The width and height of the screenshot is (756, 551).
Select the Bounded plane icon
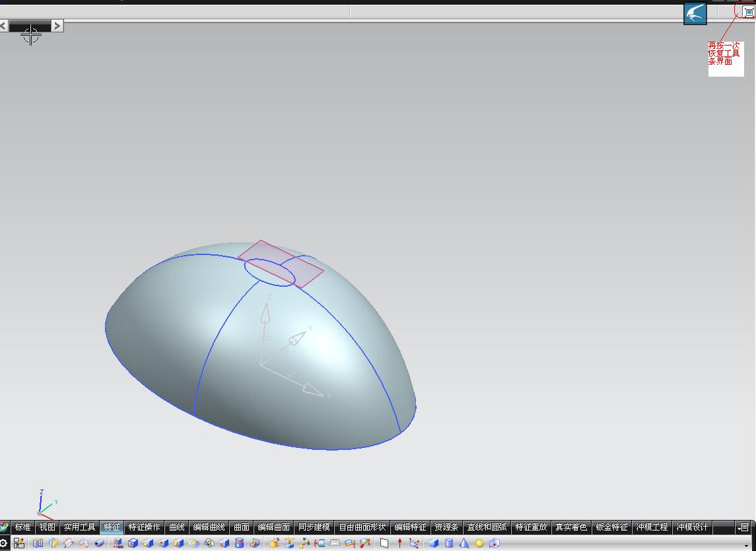point(304,543)
